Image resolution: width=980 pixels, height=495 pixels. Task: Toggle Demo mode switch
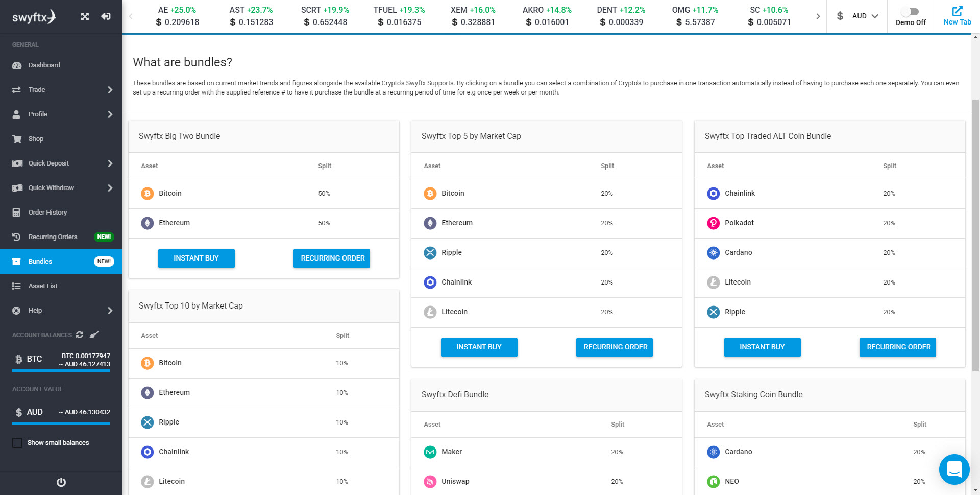(911, 12)
